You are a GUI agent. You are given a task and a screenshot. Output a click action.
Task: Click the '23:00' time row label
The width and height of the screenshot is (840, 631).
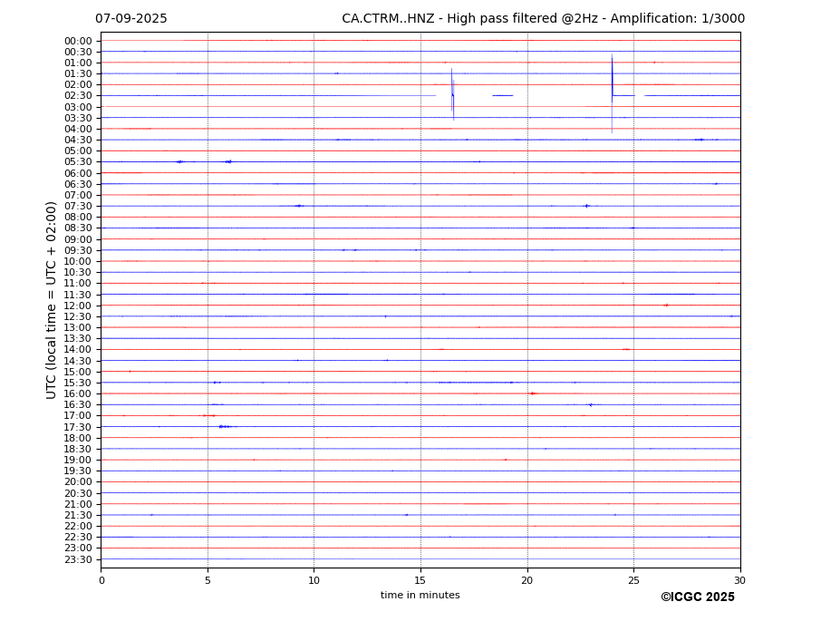point(78,548)
